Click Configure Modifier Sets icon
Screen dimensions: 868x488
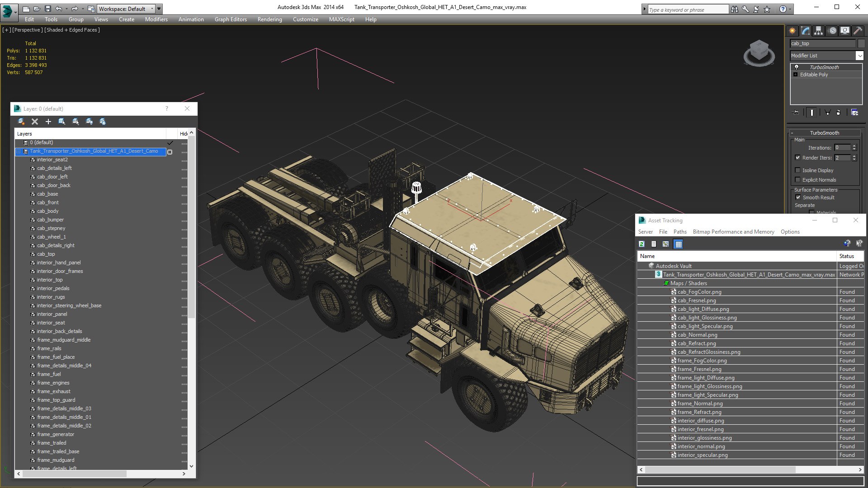854,113
